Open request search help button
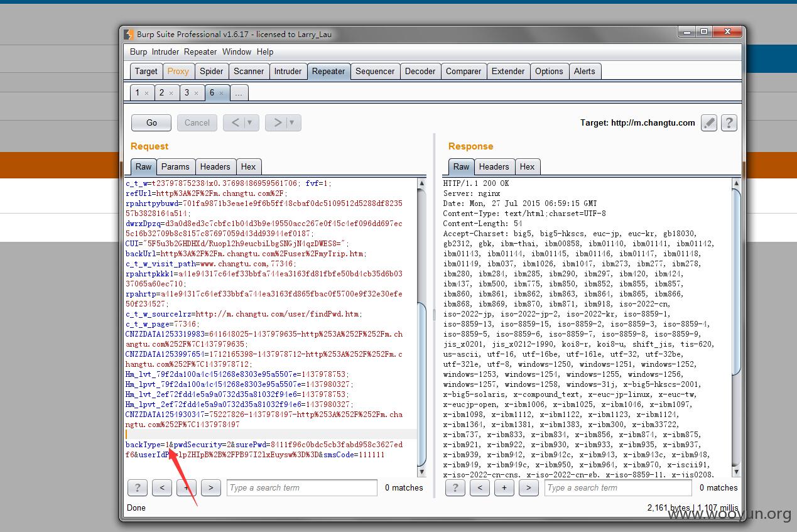 (138, 487)
